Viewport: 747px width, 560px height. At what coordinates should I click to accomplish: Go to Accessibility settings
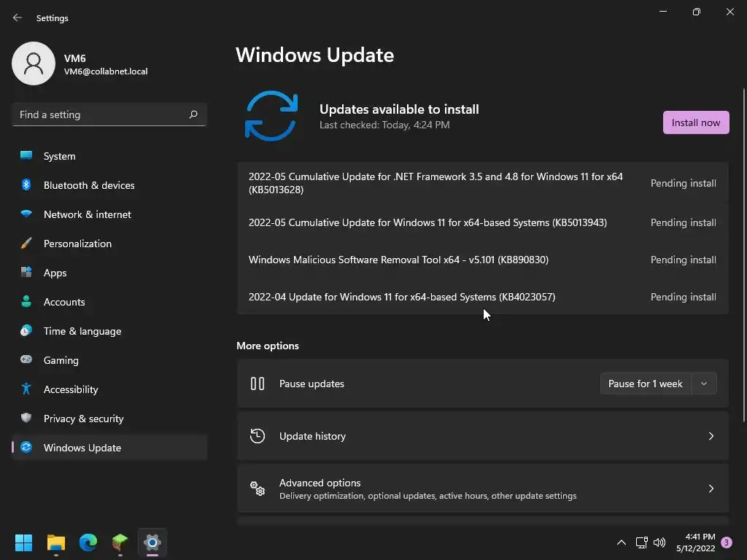click(109, 389)
